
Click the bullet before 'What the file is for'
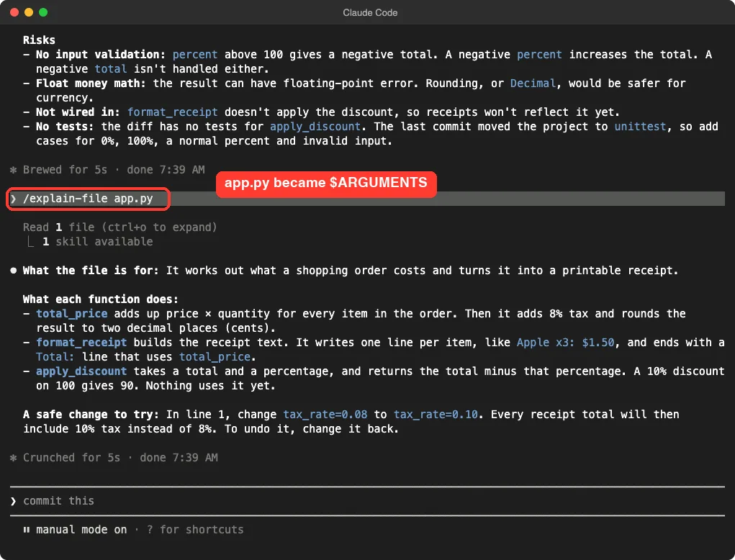(x=13, y=271)
